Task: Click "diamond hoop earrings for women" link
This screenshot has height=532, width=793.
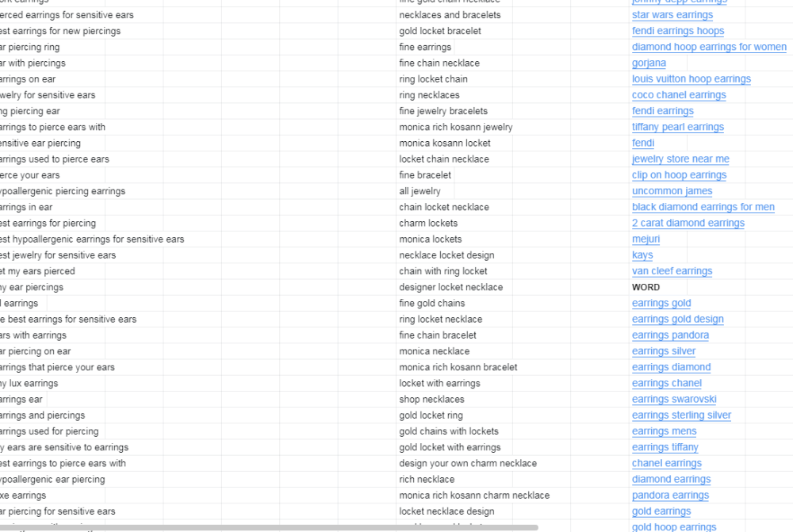Action: tap(709, 47)
